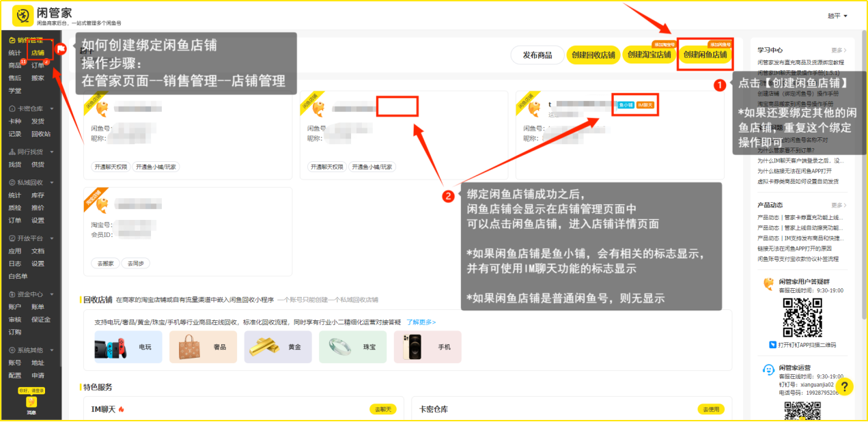868x422 pixels.
Task: Click 去聊天 button for IM聊天
Action: click(382, 409)
